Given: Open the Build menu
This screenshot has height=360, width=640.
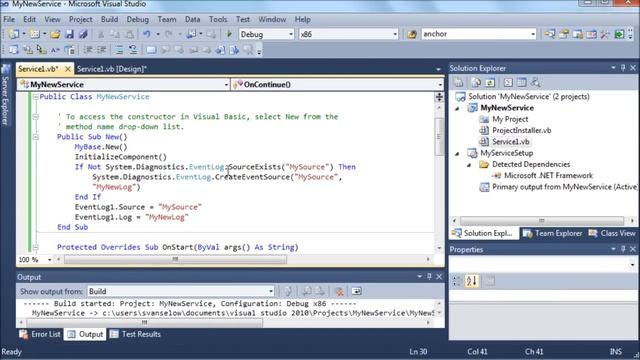Looking at the screenshot, I should pyautogui.click(x=109, y=19).
